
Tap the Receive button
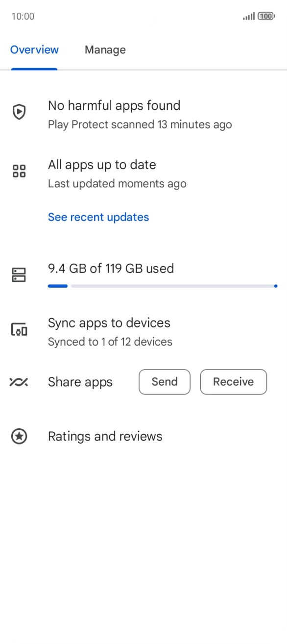234,382
